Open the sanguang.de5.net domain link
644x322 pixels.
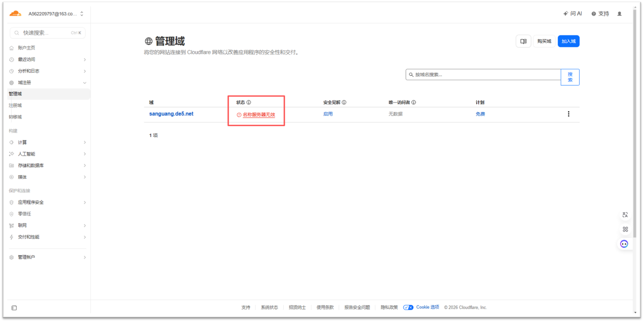click(x=171, y=114)
